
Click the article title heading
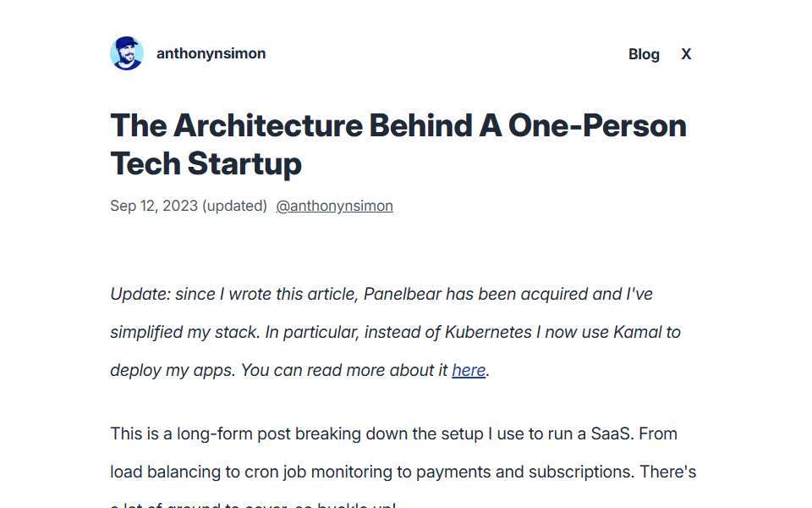(x=398, y=145)
